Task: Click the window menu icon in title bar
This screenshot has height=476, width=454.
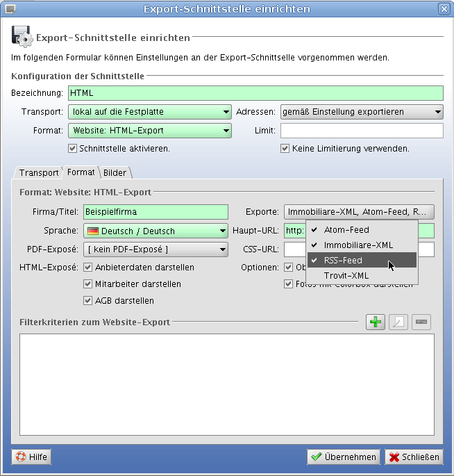Action: 10,9
